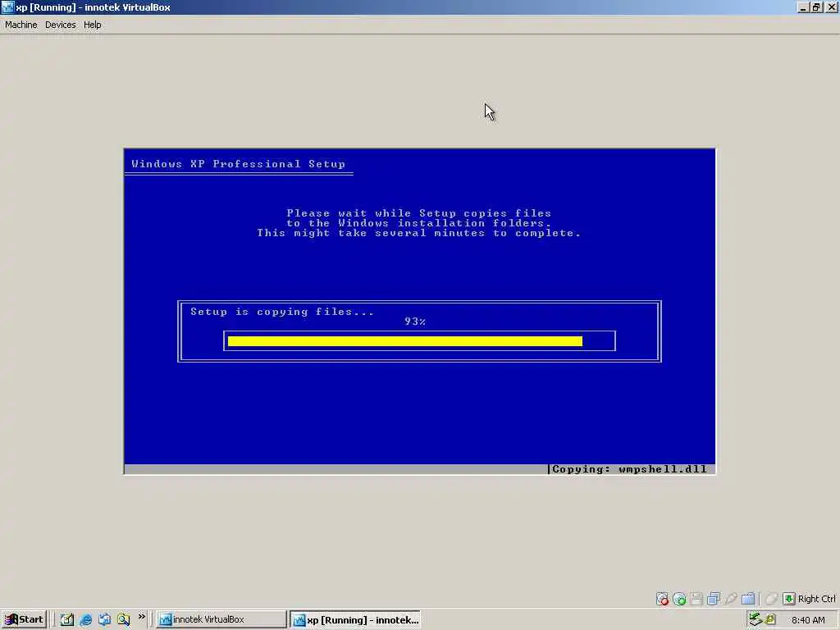This screenshot has height=630, width=840.
Task: Open the Windows Start menu
Action: 24,619
